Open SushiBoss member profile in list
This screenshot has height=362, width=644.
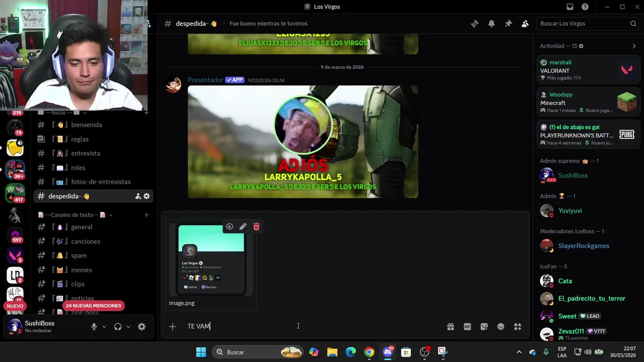click(588, 175)
